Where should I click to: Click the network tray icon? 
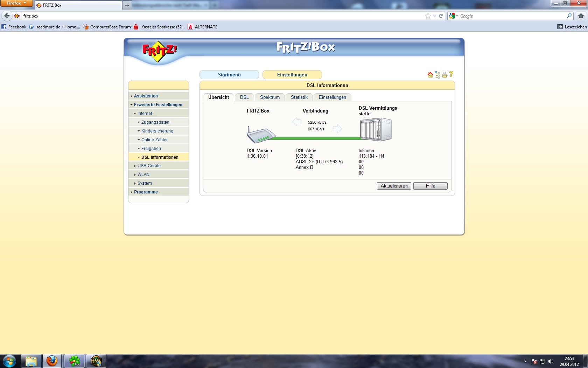pyautogui.click(x=542, y=361)
